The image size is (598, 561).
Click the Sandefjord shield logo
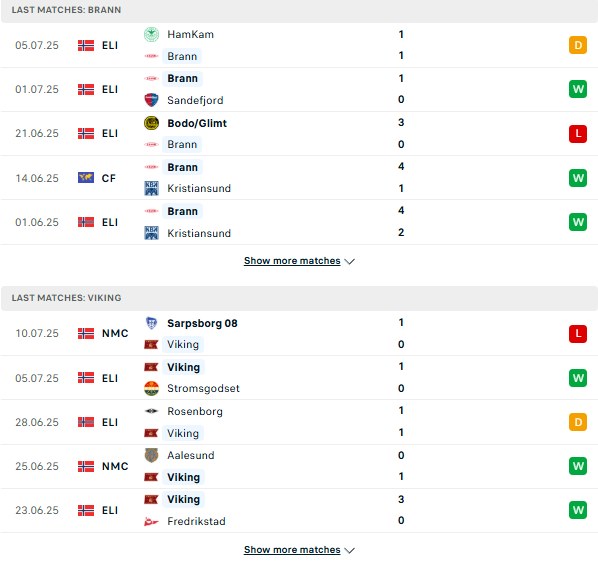pyautogui.click(x=151, y=100)
